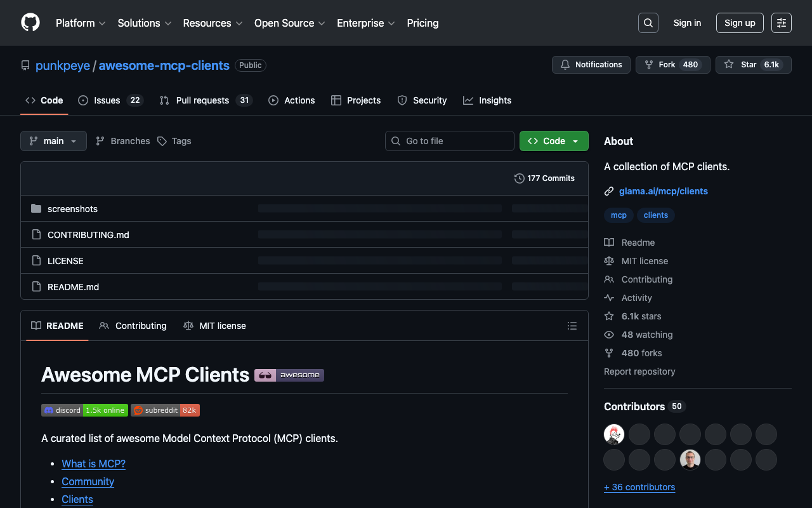
Task: Open the search magnifier icon
Action: [648, 23]
